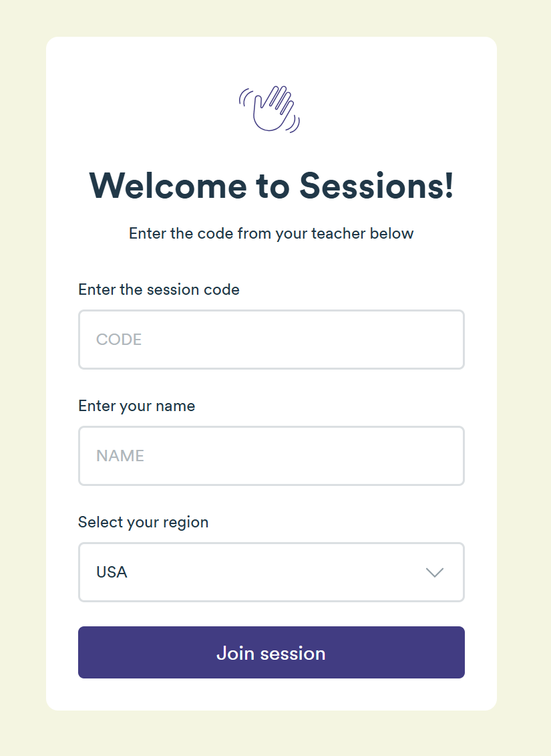
Task: Click the down chevron in the region box
Action: [x=435, y=572]
